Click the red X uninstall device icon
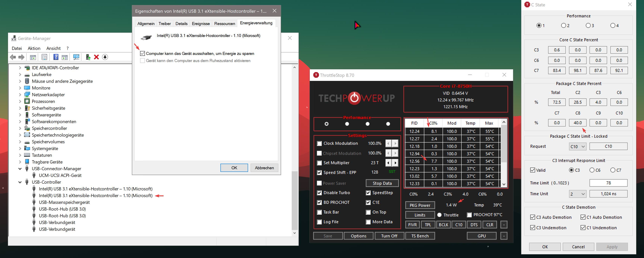The width and height of the screenshot is (644, 258). pos(96,57)
